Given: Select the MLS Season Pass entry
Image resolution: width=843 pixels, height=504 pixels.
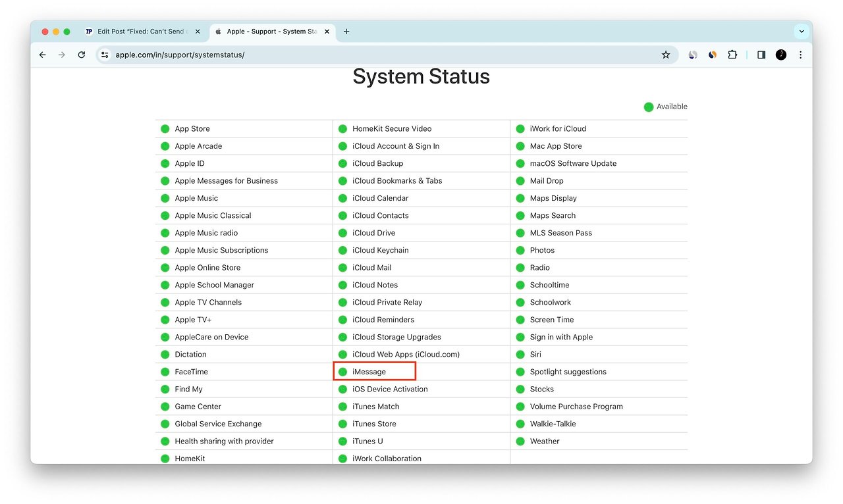Looking at the screenshot, I should click(x=599, y=233).
